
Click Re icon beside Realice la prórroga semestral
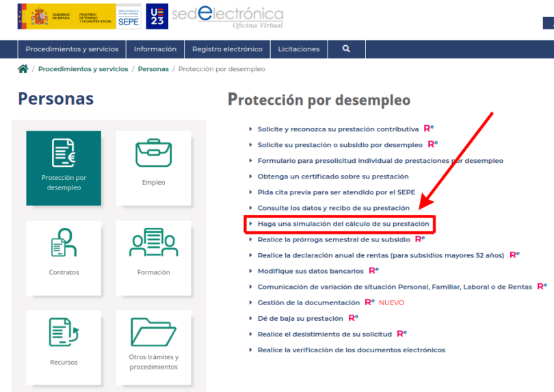(x=420, y=239)
